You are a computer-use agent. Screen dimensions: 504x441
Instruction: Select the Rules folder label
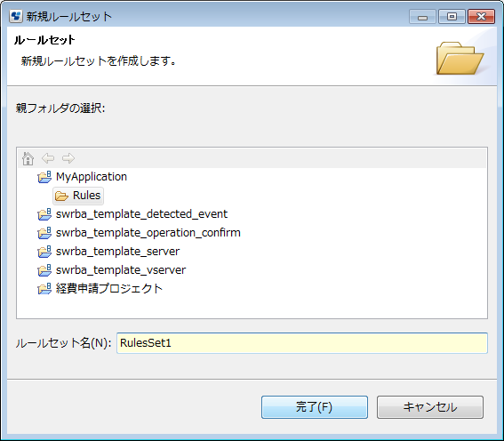[x=86, y=196]
